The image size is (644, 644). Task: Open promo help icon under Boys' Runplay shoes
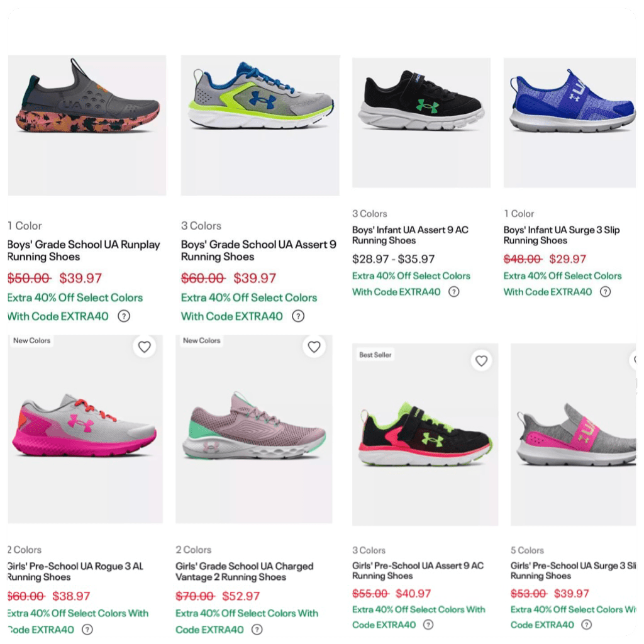[124, 316]
